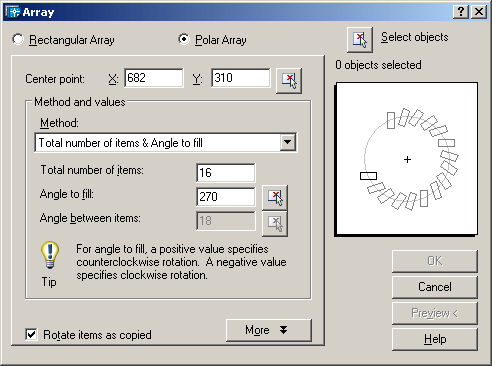Click the Preview < button
The height and width of the screenshot is (366, 492).
[435, 313]
